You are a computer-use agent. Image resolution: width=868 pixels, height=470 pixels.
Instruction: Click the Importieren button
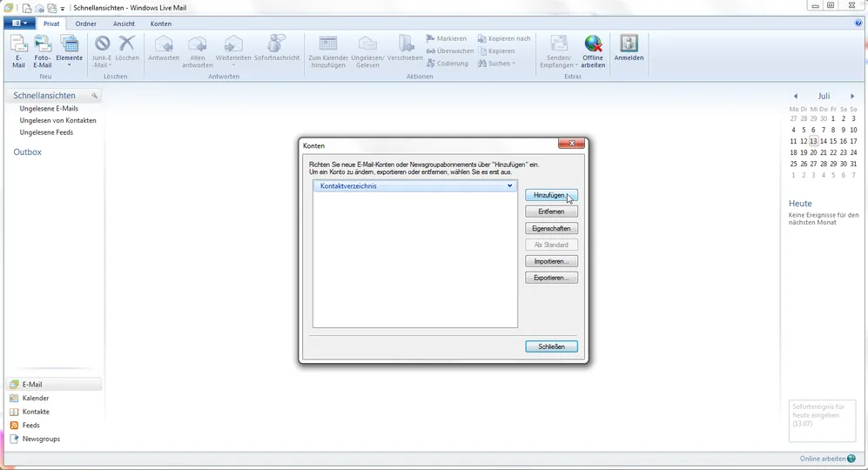coord(551,261)
